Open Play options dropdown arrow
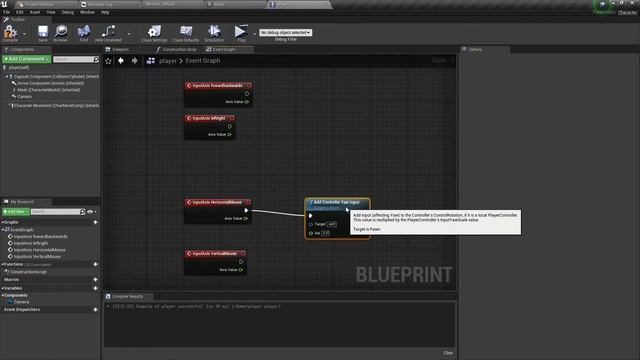 coord(254,33)
